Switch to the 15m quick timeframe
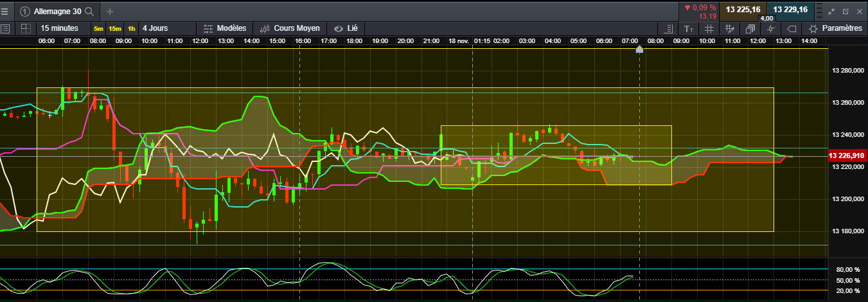Viewport: 868px width, 302px height. click(x=114, y=29)
